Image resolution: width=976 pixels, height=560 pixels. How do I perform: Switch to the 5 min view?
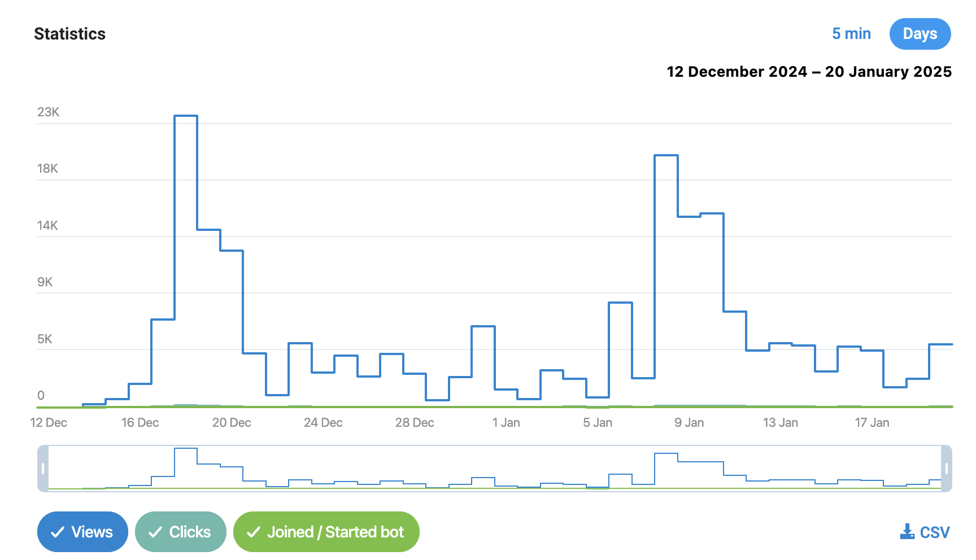(851, 34)
